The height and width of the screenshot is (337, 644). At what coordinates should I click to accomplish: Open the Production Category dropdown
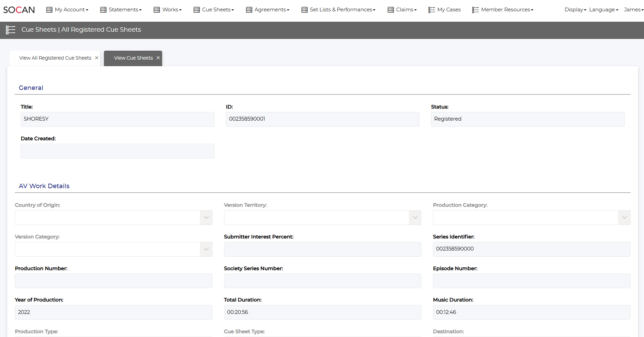[x=624, y=217]
